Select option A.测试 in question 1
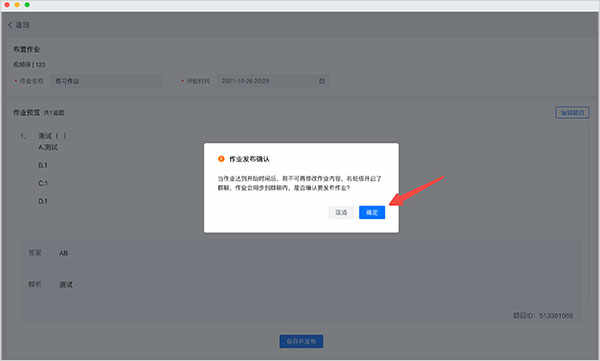Image resolution: width=600 pixels, height=361 pixels. point(48,147)
